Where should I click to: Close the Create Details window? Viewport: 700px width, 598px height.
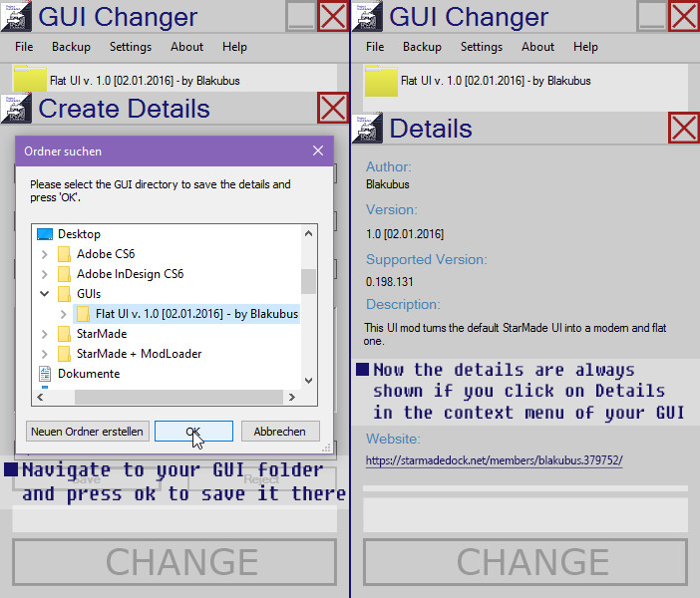pyautogui.click(x=333, y=108)
